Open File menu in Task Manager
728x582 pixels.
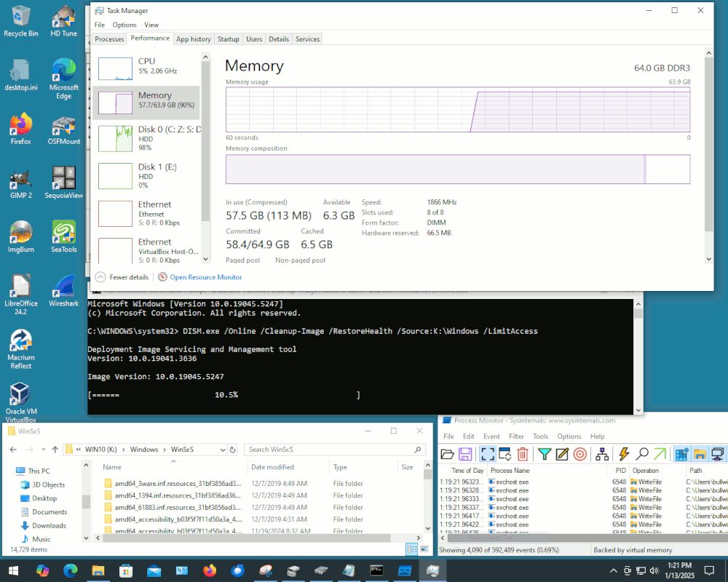click(x=99, y=25)
